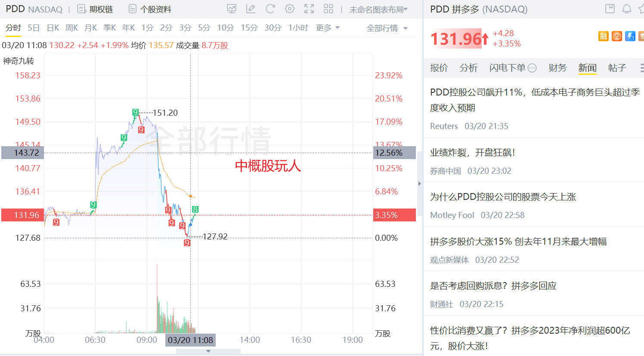Switch to 月K monthly candlestick
The image size is (644, 356).
90,28
